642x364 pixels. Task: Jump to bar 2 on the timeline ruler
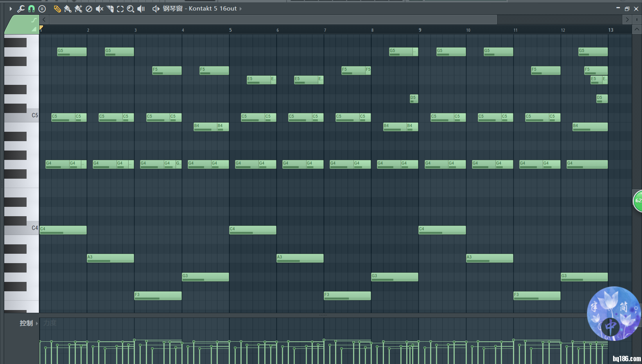88,30
